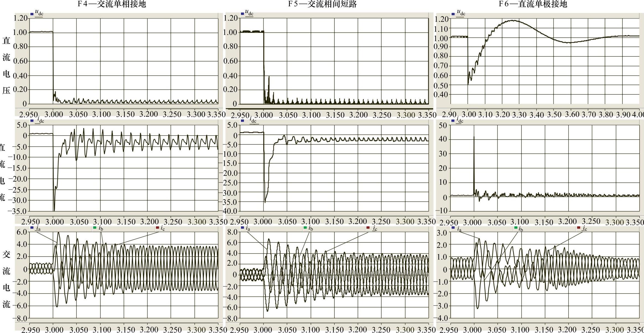Click the 1.20 y-axis label of F4 voltage plot

(21, 18)
